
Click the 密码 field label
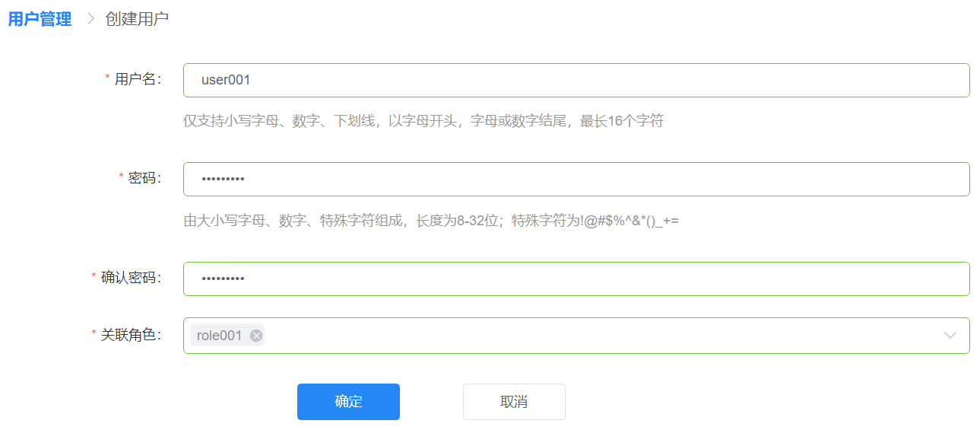click(144, 178)
